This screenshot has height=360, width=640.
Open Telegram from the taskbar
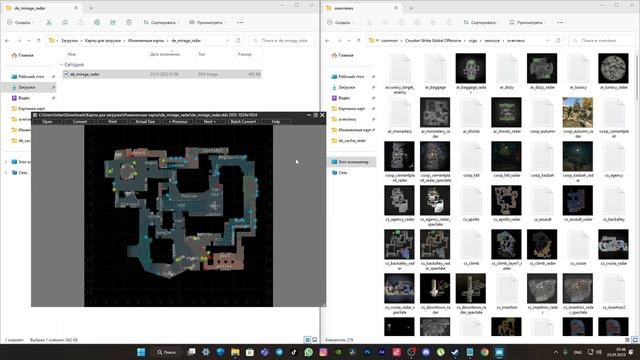pyautogui.click(x=279, y=352)
